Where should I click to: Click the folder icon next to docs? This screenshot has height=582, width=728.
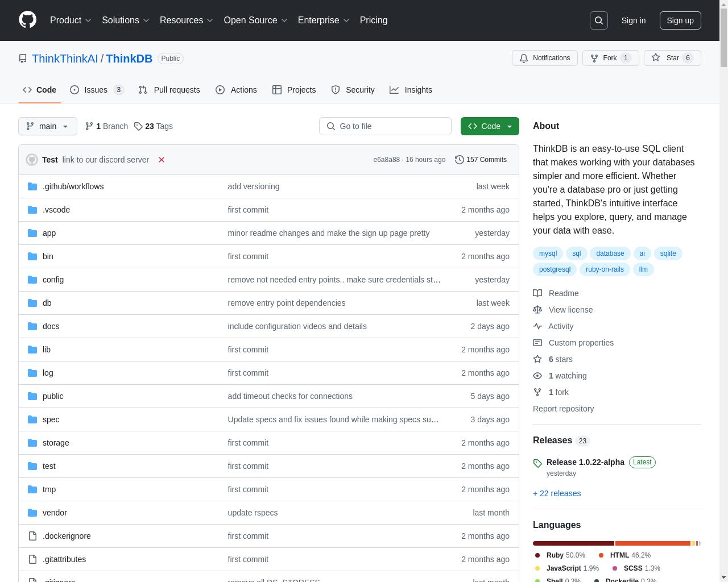(32, 326)
